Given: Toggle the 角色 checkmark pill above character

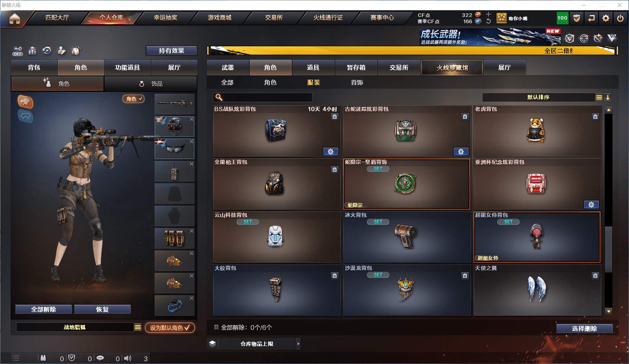Looking at the screenshot, I should [133, 99].
